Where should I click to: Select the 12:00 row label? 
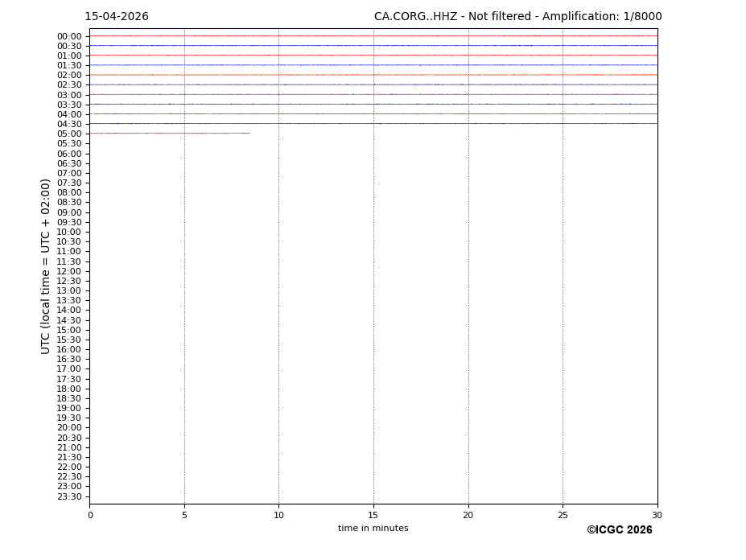coord(69,271)
